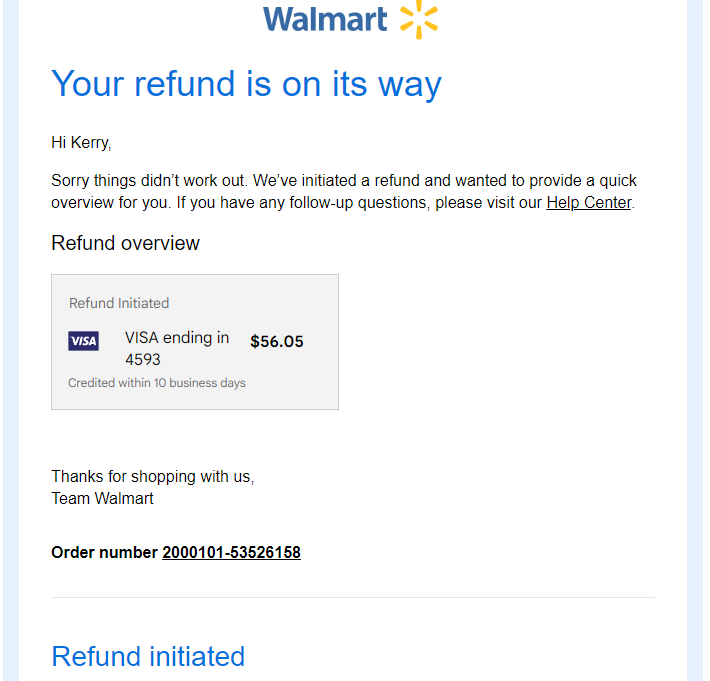Open order number 2000101-53526158 link
The image size is (710, 681).
coord(231,552)
